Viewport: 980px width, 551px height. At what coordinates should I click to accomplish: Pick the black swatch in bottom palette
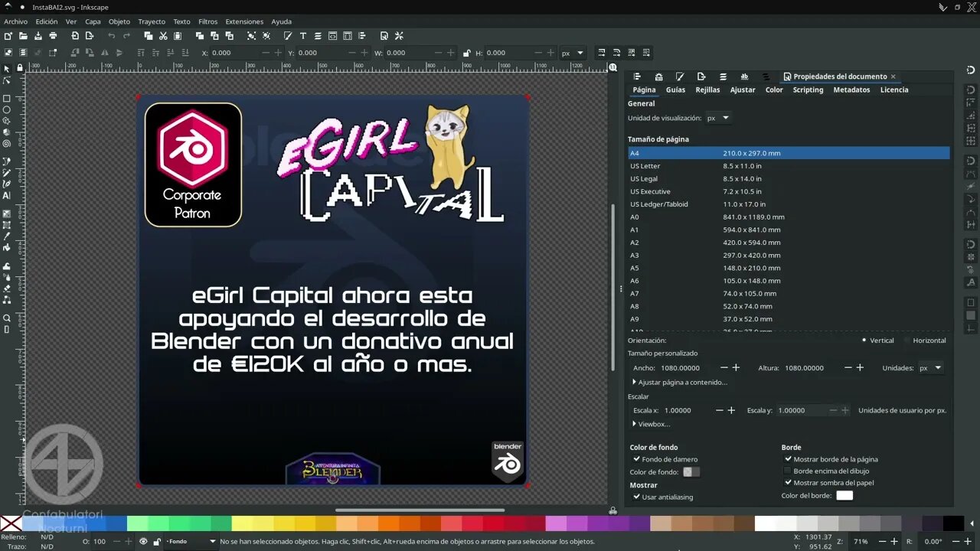click(953, 523)
